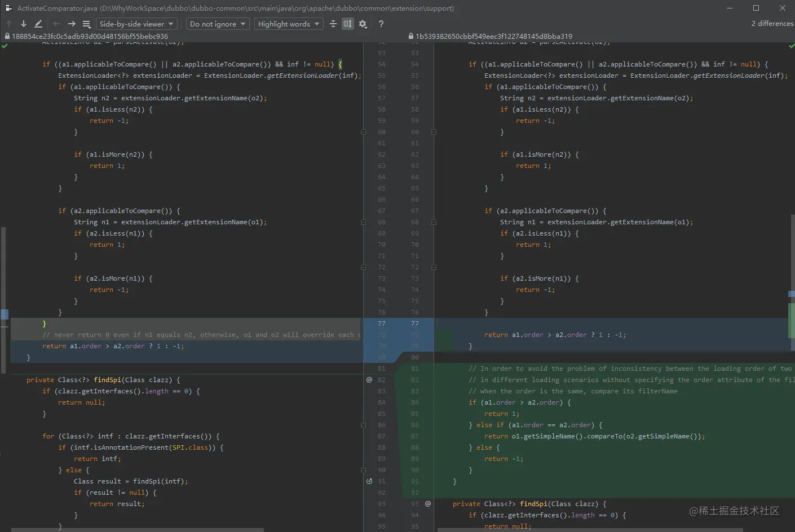The image size is (795, 532).
Task: Collapse left pane fold marker at line 86
Action: 363,425
